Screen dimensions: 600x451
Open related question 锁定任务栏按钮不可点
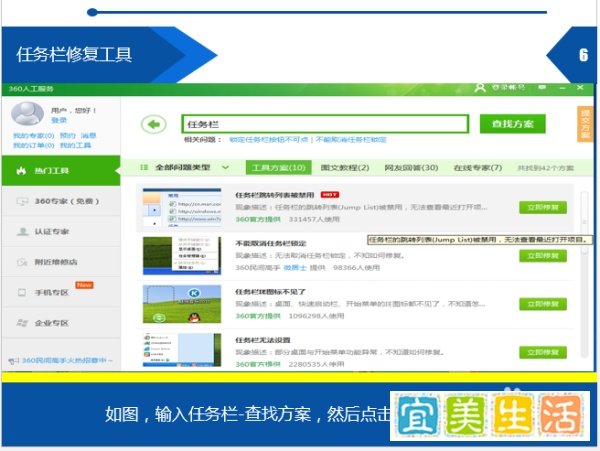(x=269, y=140)
